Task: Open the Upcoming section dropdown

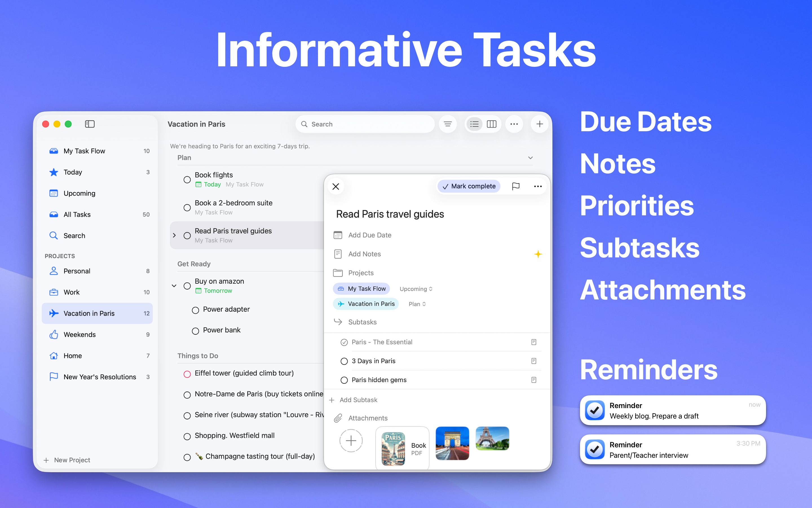Action: point(416,289)
